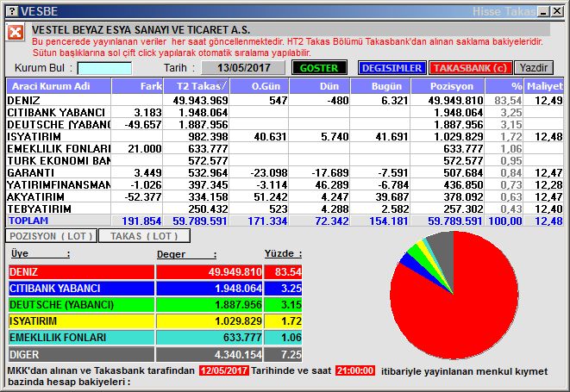570x392 pixels.
Task: Open the DEGISIMLER view
Action: pos(391,68)
